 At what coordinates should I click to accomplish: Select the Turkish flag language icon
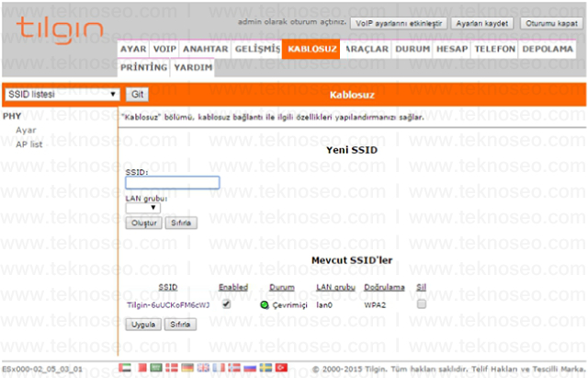click(x=281, y=368)
